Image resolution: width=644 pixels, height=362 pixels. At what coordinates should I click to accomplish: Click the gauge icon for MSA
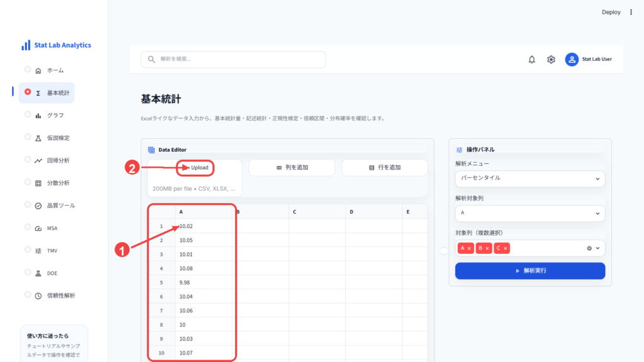(38, 228)
